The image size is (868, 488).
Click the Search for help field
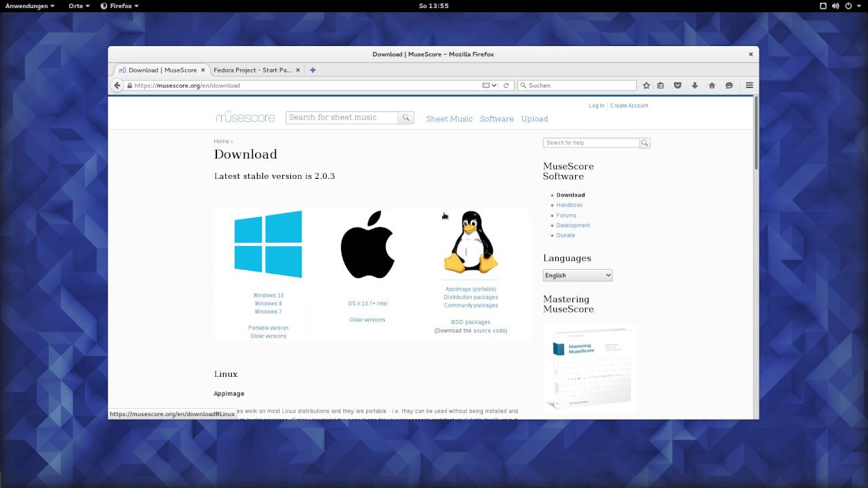pos(591,143)
